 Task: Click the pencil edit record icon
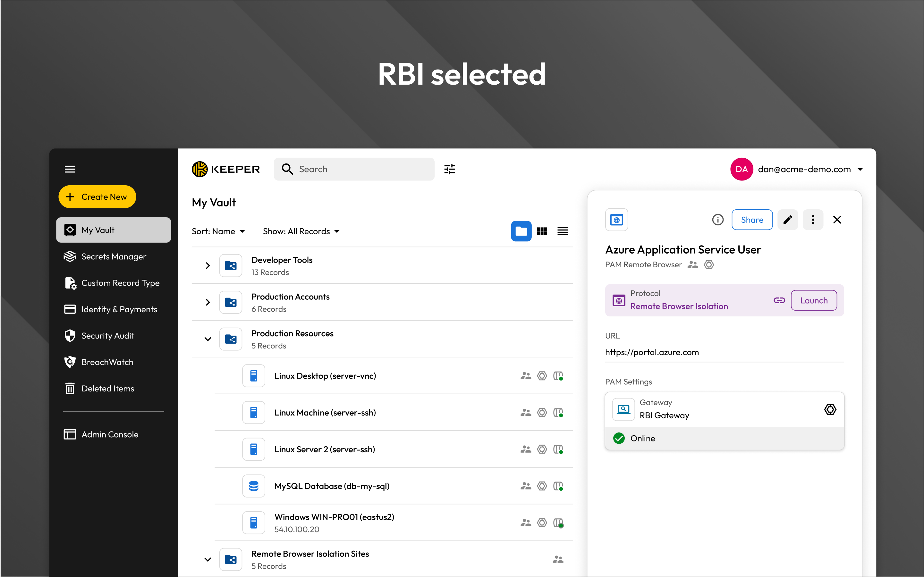tap(787, 220)
